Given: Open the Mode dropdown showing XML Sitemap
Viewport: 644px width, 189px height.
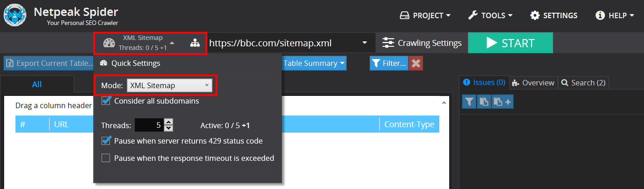Looking at the screenshot, I should (169, 85).
